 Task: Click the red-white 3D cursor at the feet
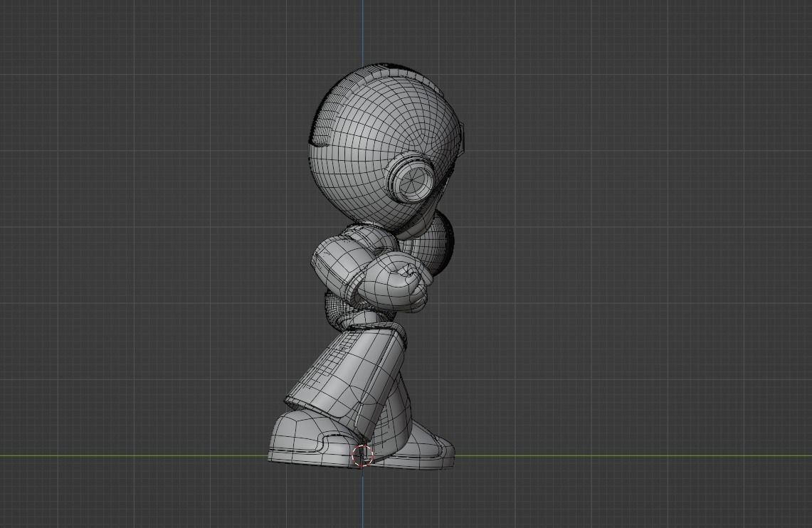click(362, 455)
